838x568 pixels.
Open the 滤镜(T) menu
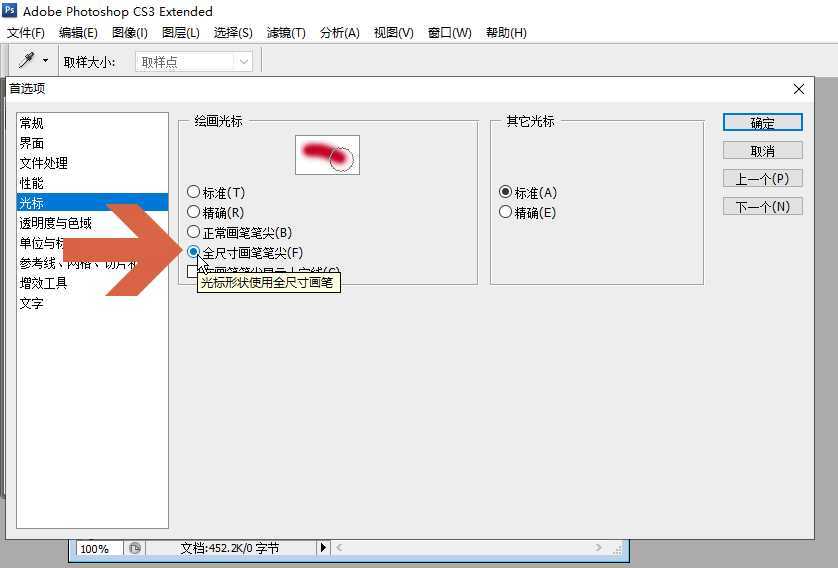coord(286,33)
